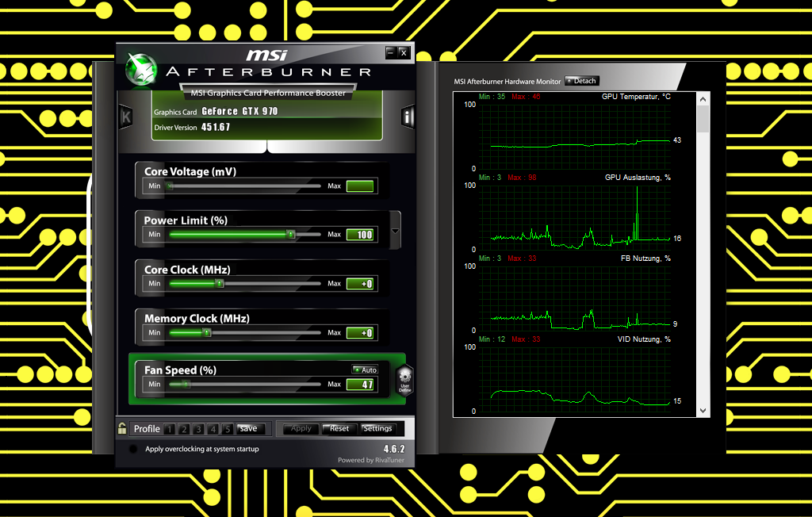This screenshot has width=812, height=517.
Task: Click the profile save button
Action: (248, 428)
